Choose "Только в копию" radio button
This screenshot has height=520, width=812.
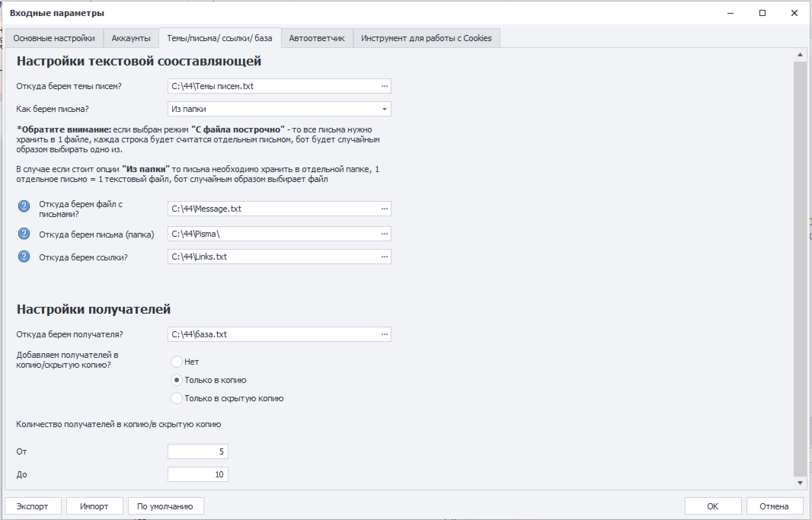(x=177, y=380)
